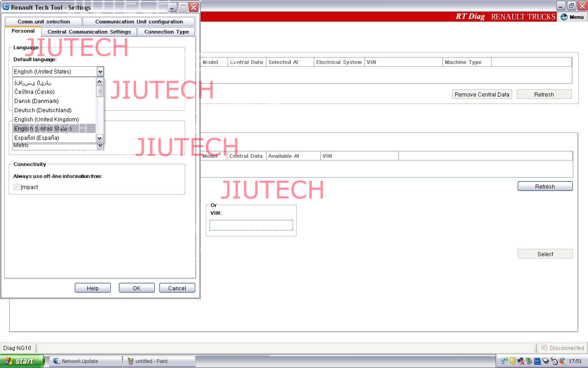Image resolution: width=588 pixels, height=368 pixels.
Task: Choose the highlighted English (United States) list entry
Action: pos(54,128)
